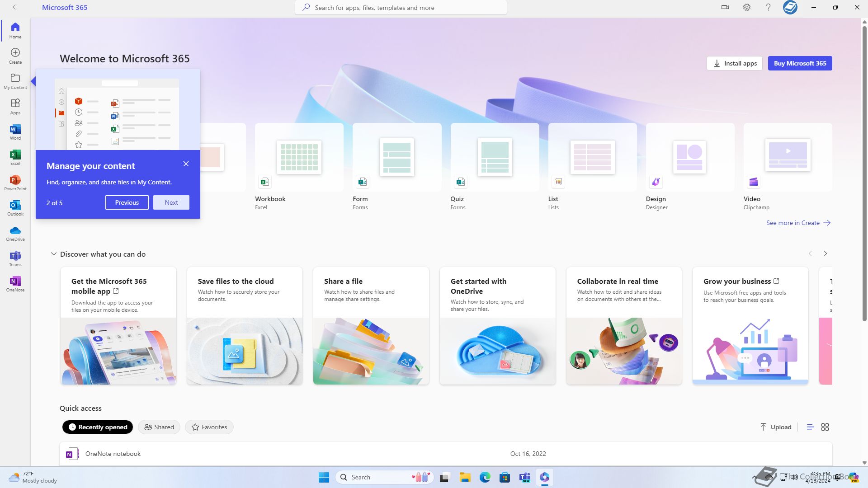
Task: Close the Manage your content tip
Action: [x=186, y=164]
